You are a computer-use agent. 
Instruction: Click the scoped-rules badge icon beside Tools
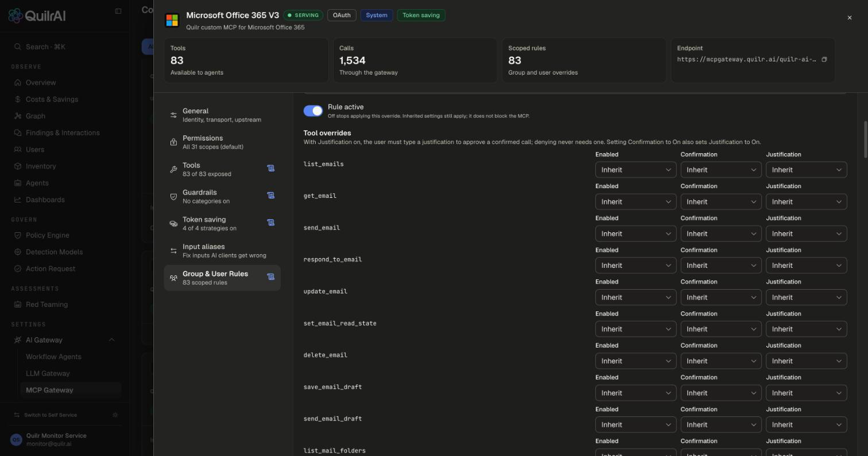click(x=270, y=169)
